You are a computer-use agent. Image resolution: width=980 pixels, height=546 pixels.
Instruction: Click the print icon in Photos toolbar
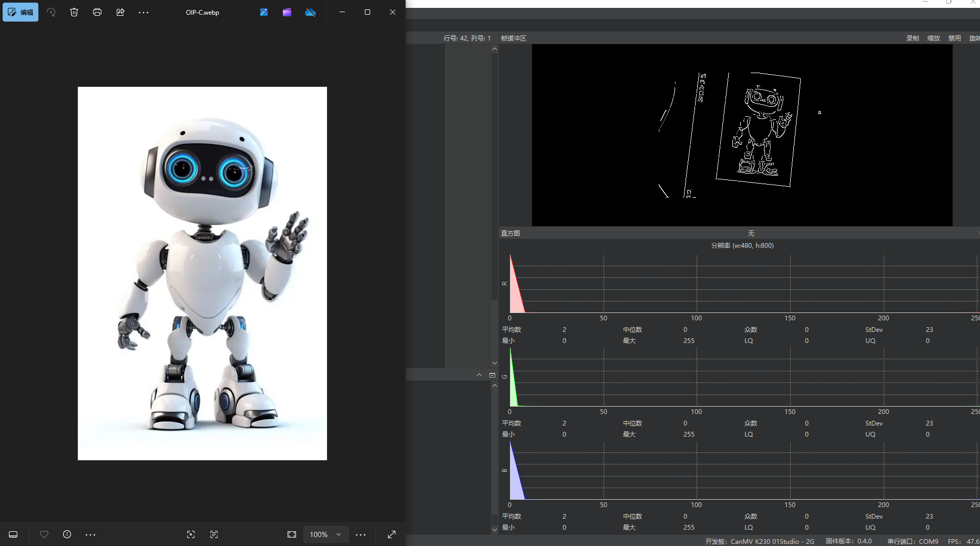(97, 12)
